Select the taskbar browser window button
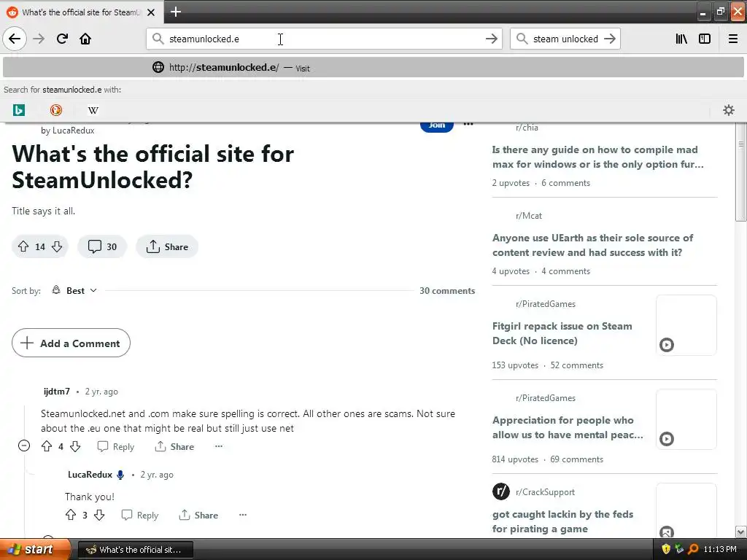Viewport: 747px width, 560px height. tap(135, 550)
